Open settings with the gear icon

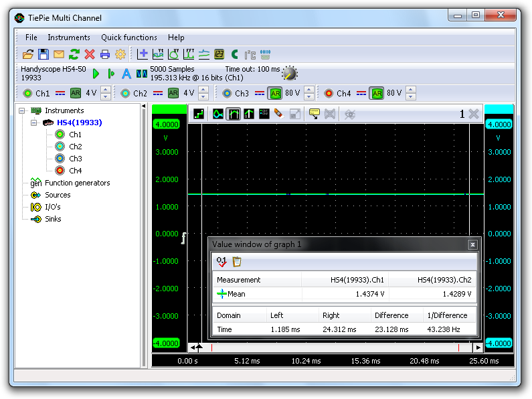(120, 54)
